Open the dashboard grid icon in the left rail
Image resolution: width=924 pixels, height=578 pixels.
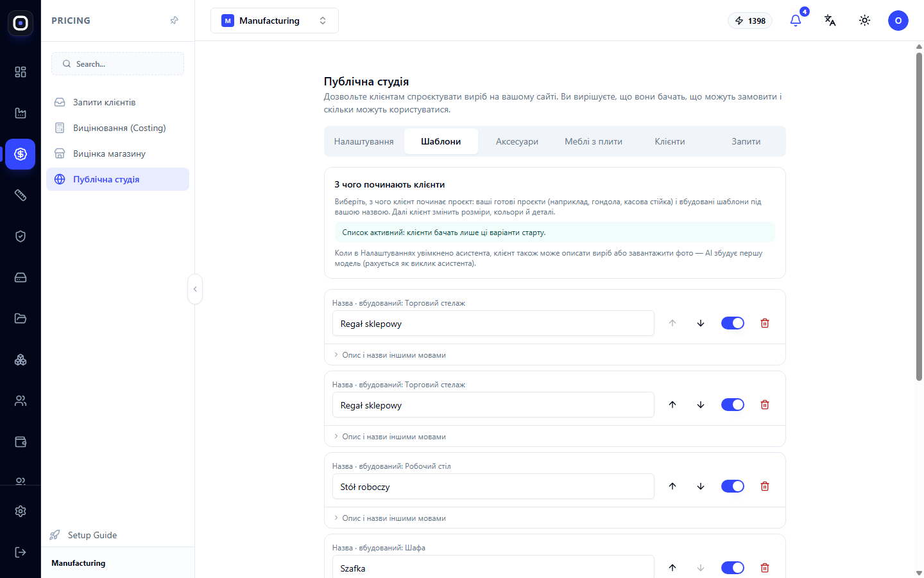(21, 72)
